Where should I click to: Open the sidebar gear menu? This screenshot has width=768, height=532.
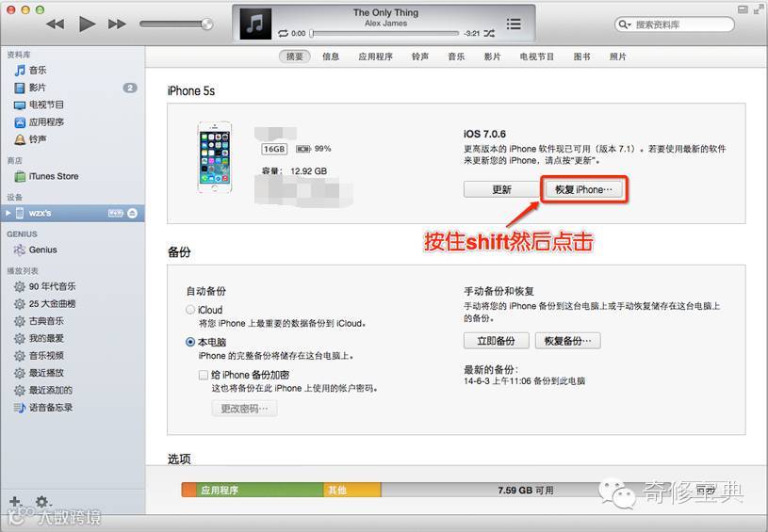coord(42,502)
